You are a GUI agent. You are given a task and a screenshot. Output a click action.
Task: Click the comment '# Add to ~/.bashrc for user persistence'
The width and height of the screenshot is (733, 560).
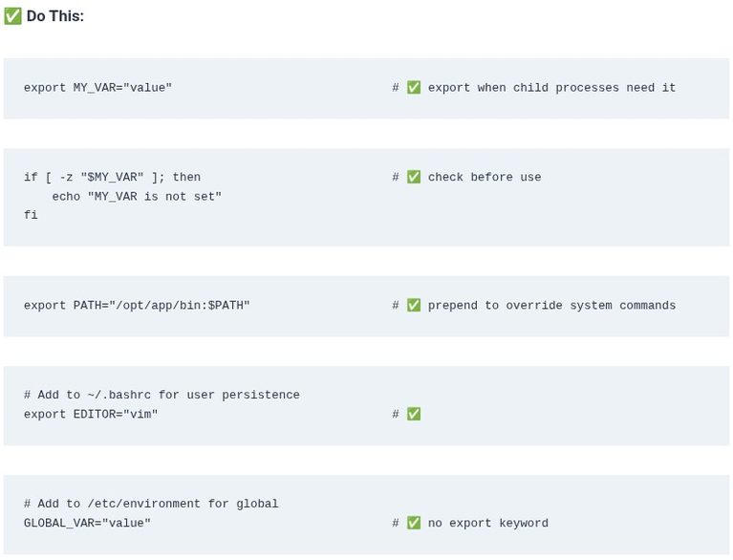click(x=162, y=395)
